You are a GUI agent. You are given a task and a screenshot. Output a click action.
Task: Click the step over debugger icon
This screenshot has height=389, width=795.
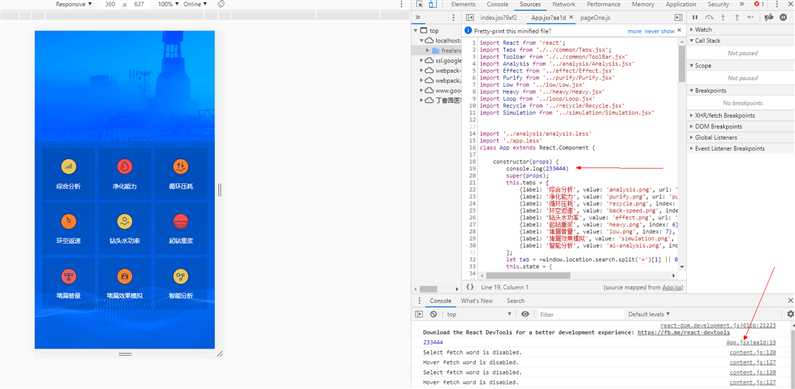[709, 18]
